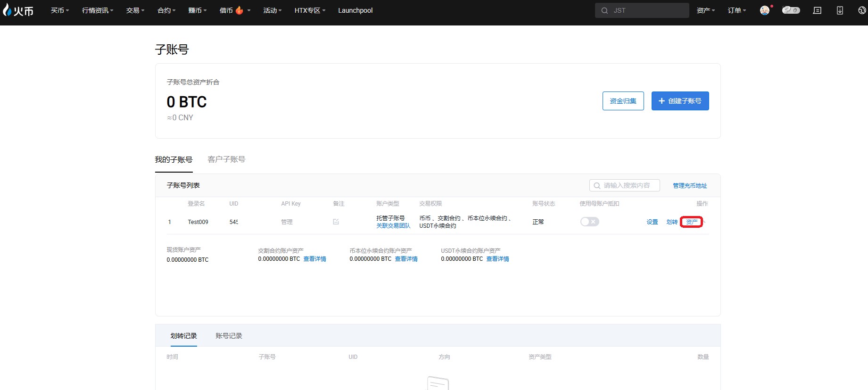Open the messages list icon in header

pyautogui.click(x=817, y=10)
